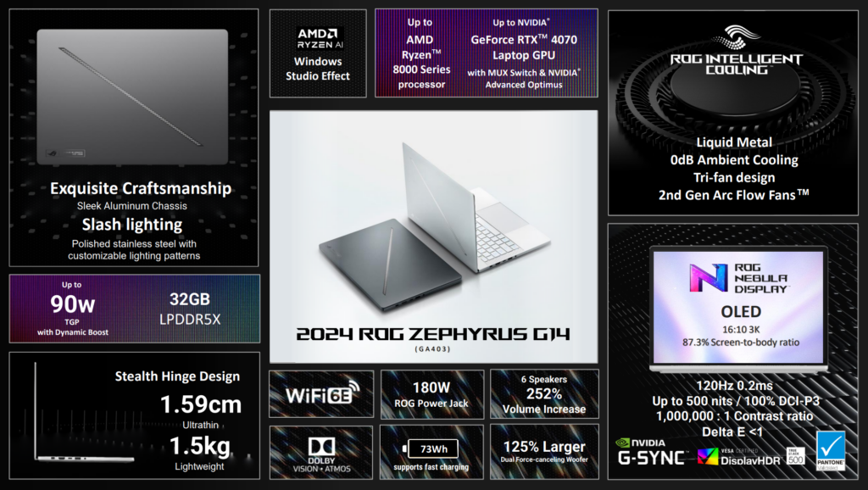Click the '(GA403)' model number

[433, 348]
